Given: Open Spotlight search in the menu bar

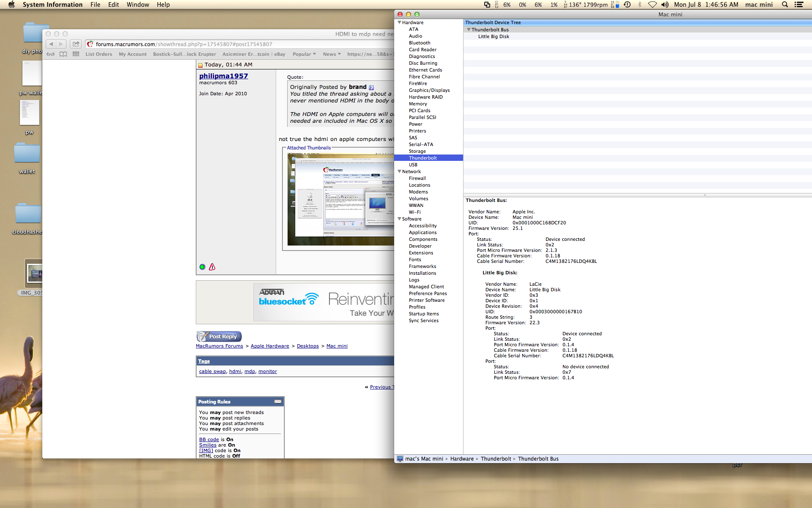Looking at the screenshot, I should point(785,5).
